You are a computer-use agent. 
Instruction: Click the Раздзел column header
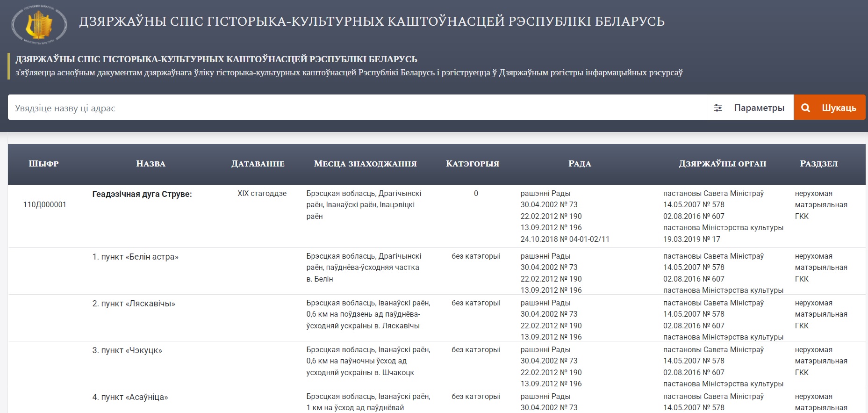pyautogui.click(x=818, y=164)
